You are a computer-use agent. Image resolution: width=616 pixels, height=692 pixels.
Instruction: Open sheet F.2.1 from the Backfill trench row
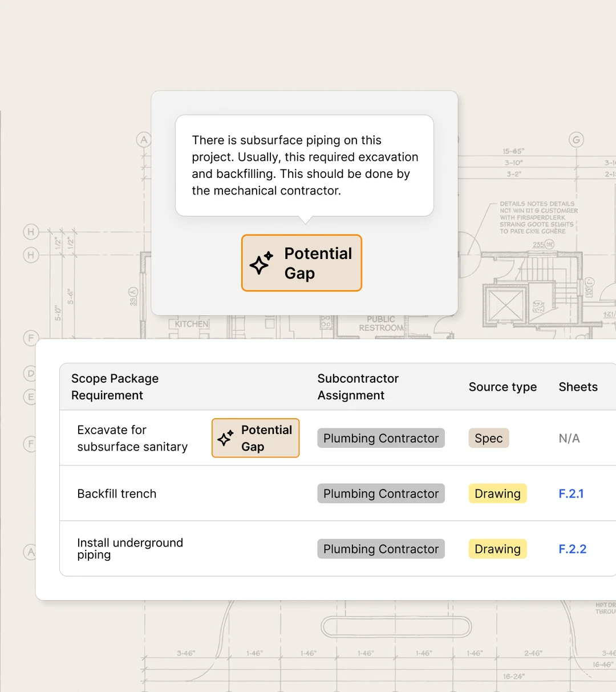click(x=571, y=493)
